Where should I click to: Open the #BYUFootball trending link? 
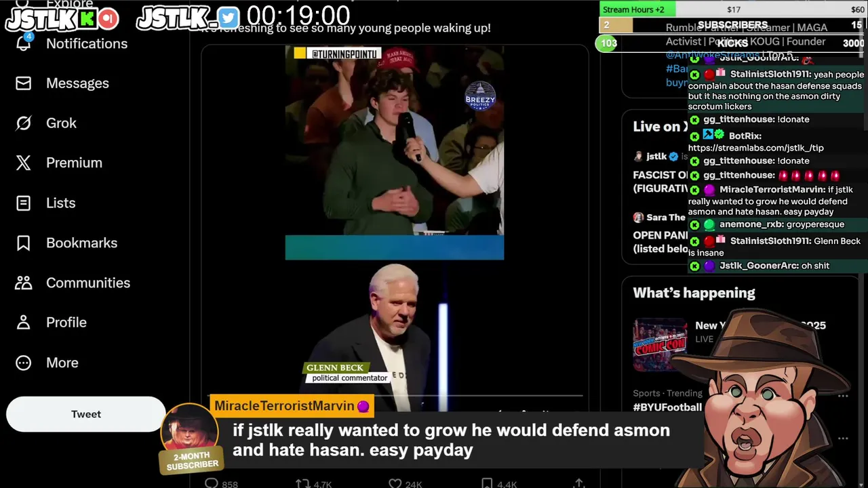[667, 407]
